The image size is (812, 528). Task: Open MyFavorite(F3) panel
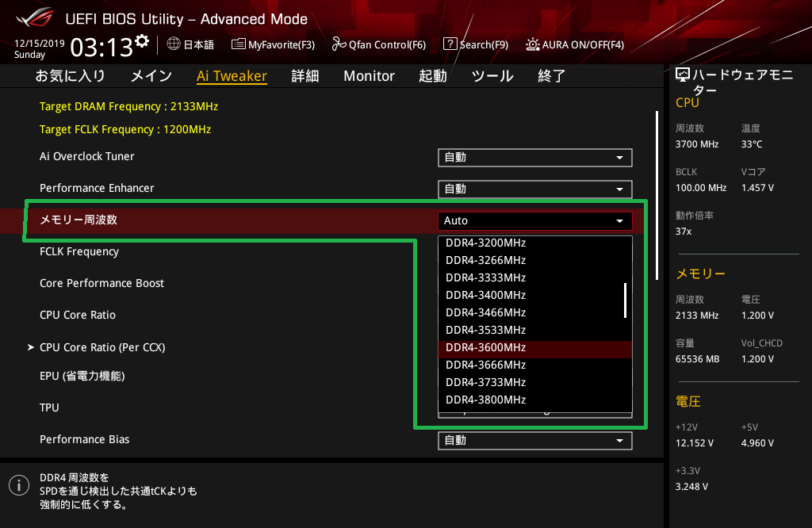point(273,44)
